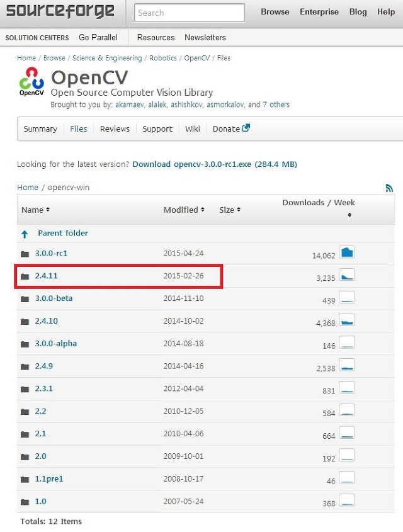Click Science & Engineering in the breadcrumb

click(x=107, y=58)
